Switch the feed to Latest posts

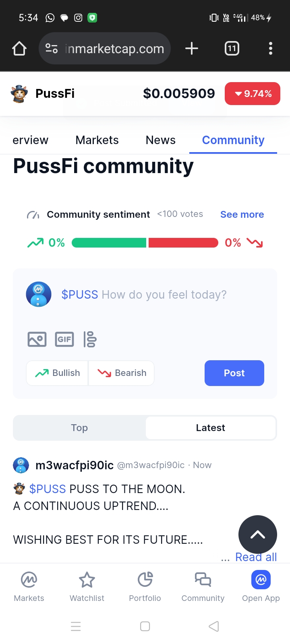[211, 428]
